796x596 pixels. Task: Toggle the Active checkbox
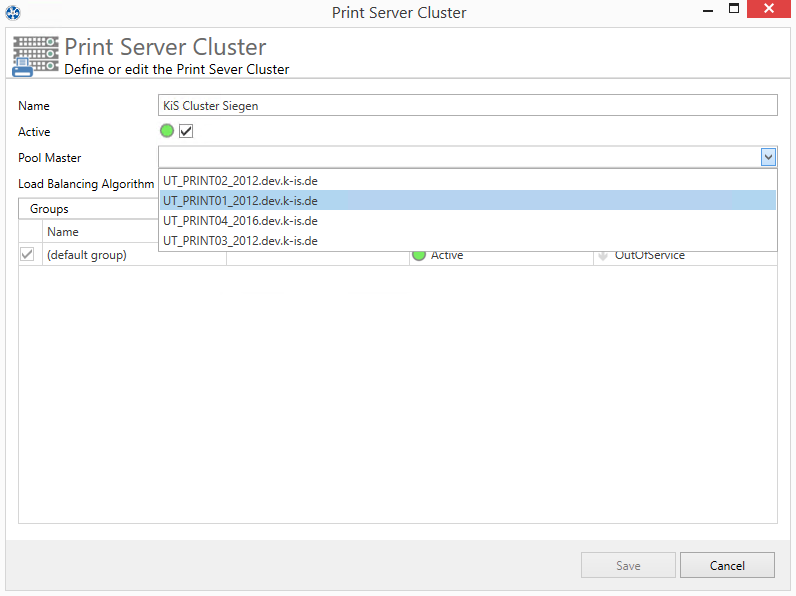[186, 131]
